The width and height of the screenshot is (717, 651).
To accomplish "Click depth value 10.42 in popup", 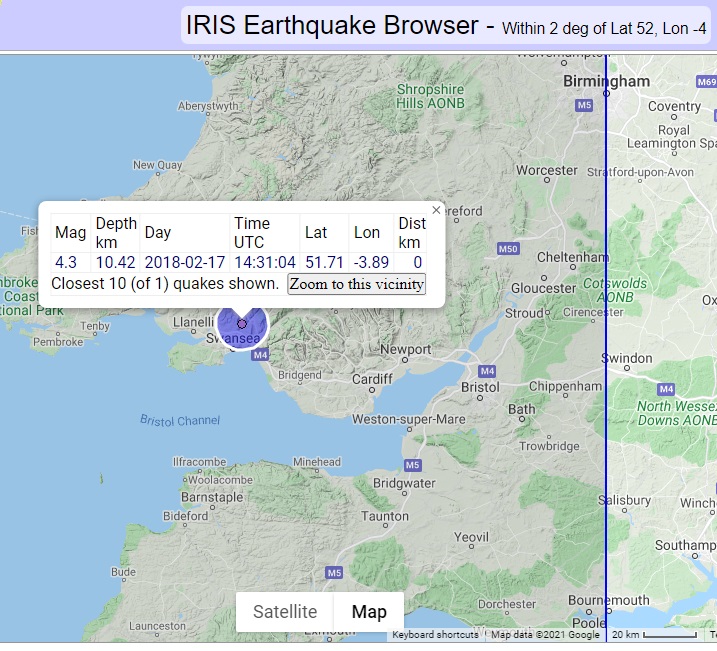I will point(115,262).
